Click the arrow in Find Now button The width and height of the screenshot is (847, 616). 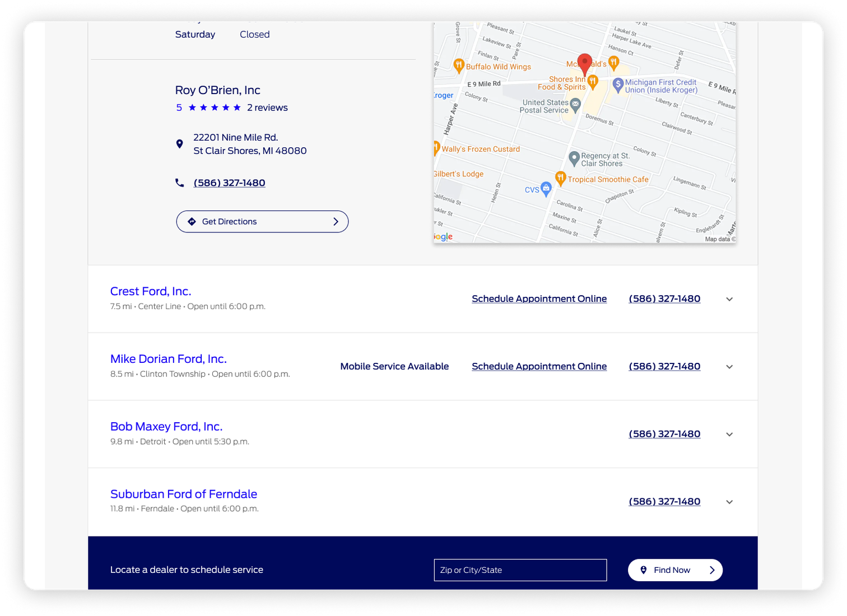[x=712, y=570]
